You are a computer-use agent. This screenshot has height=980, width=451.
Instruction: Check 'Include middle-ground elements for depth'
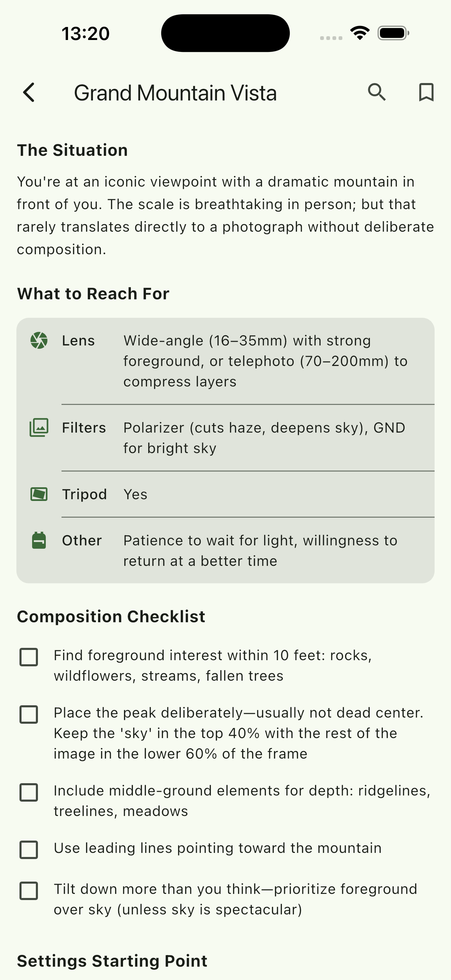(x=28, y=792)
